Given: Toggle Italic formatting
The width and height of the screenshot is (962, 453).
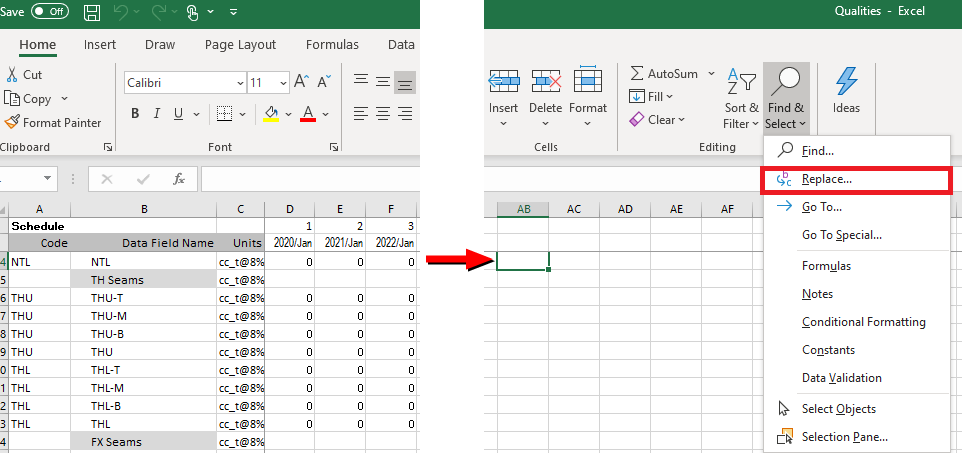Looking at the screenshot, I should pos(157,114).
